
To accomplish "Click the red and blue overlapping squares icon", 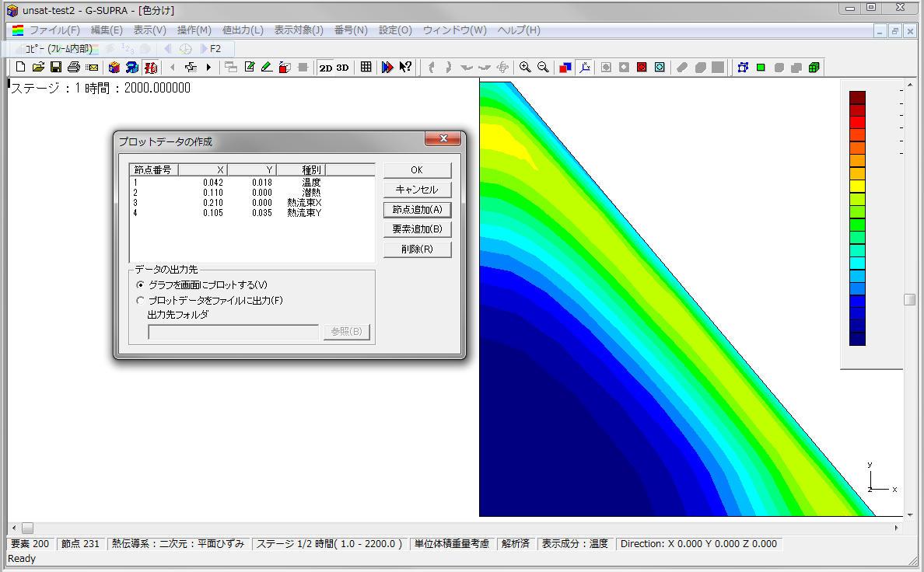I will coord(565,67).
